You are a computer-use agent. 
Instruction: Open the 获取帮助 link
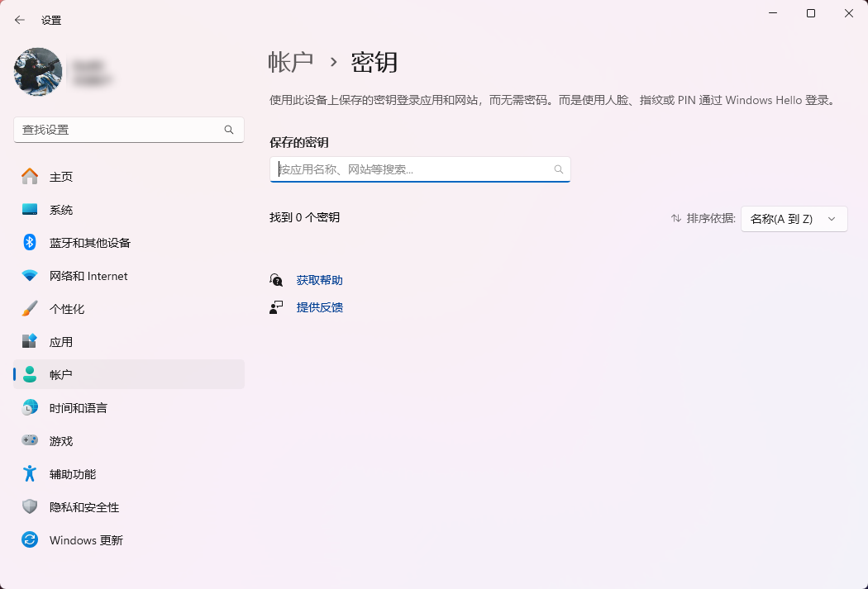coord(319,280)
